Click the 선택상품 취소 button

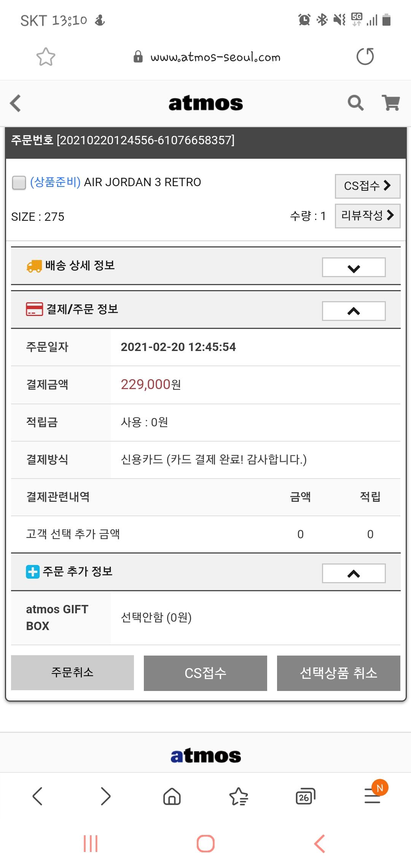click(339, 673)
